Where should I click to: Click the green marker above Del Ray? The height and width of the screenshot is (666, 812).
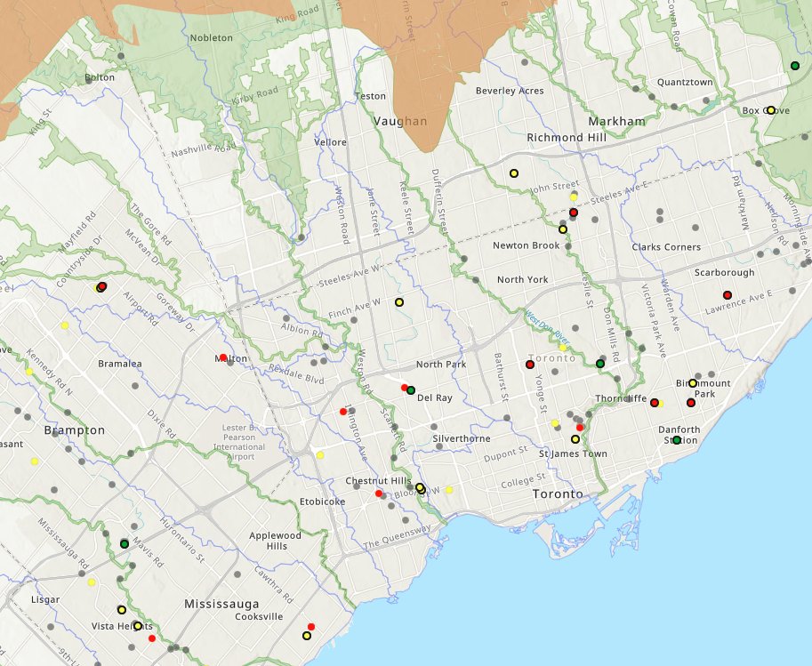[x=411, y=390]
